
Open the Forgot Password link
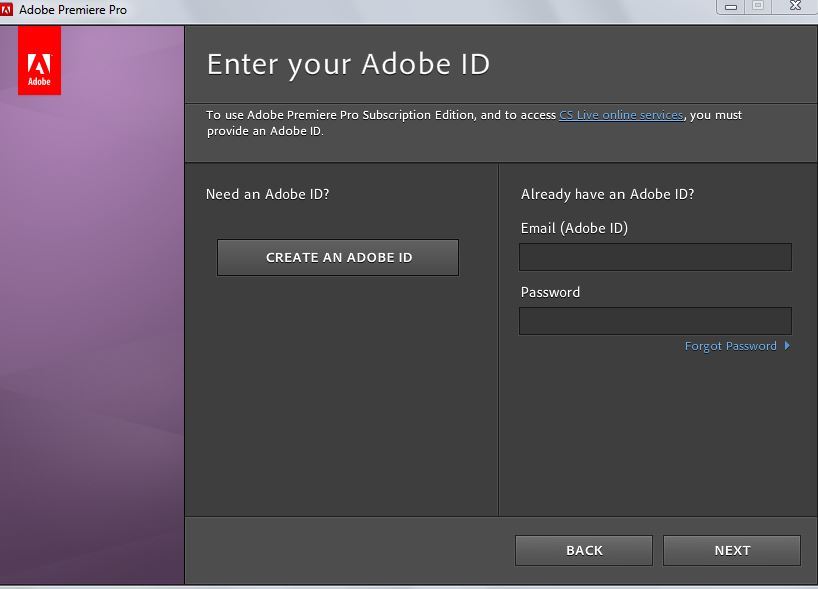(730, 346)
